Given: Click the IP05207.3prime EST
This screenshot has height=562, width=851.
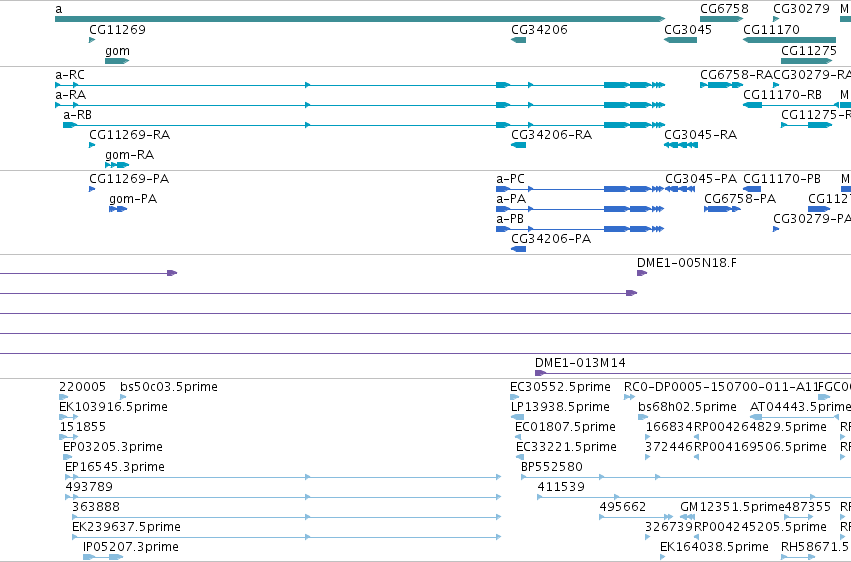Looking at the screenshot, I should (103, 557).
